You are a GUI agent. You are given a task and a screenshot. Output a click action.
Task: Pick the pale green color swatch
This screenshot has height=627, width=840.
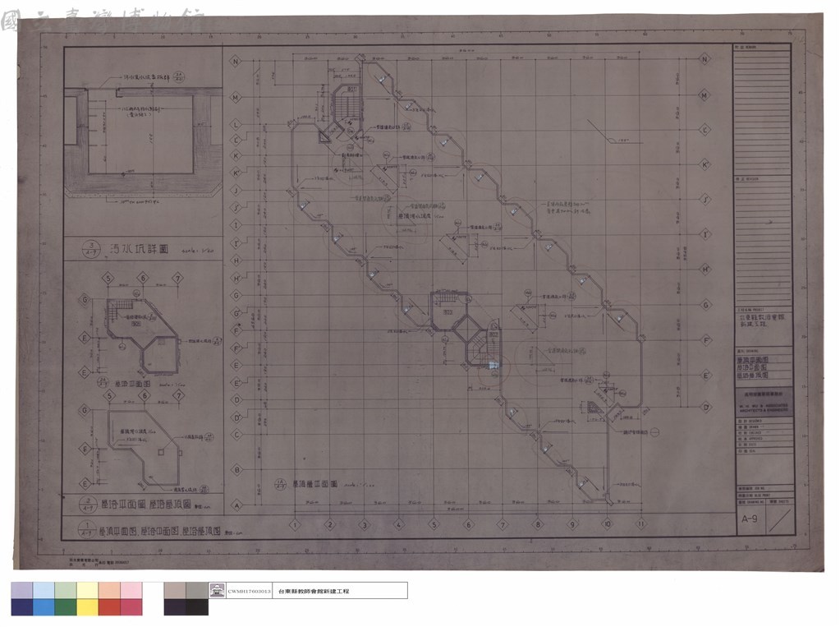66,591
